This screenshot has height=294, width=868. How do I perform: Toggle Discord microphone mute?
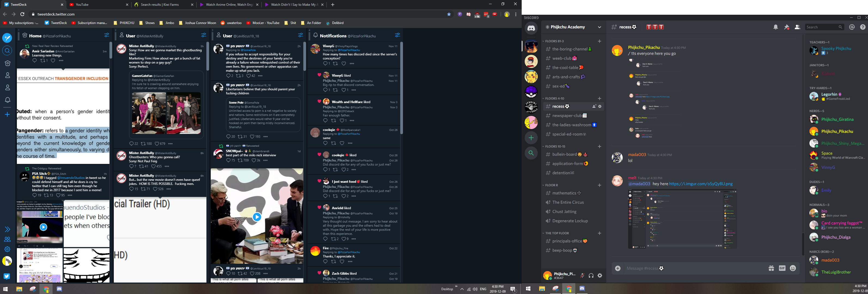coord(582,275)
